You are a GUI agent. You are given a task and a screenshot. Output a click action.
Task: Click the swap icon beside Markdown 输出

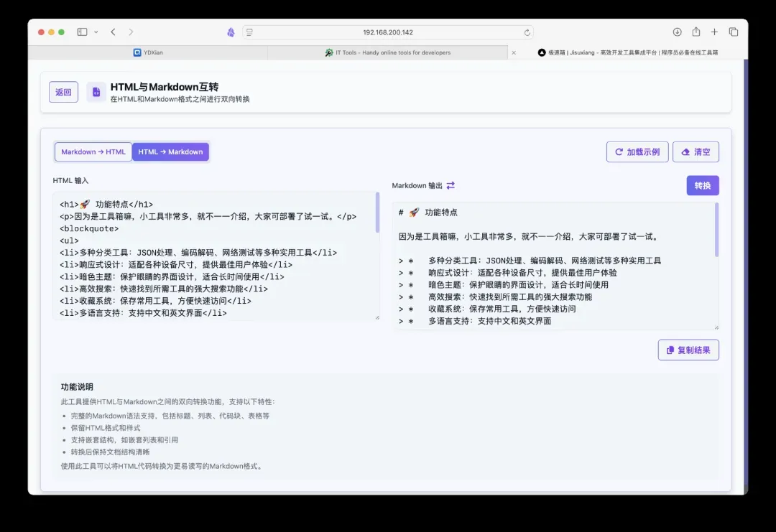[451, 186]
